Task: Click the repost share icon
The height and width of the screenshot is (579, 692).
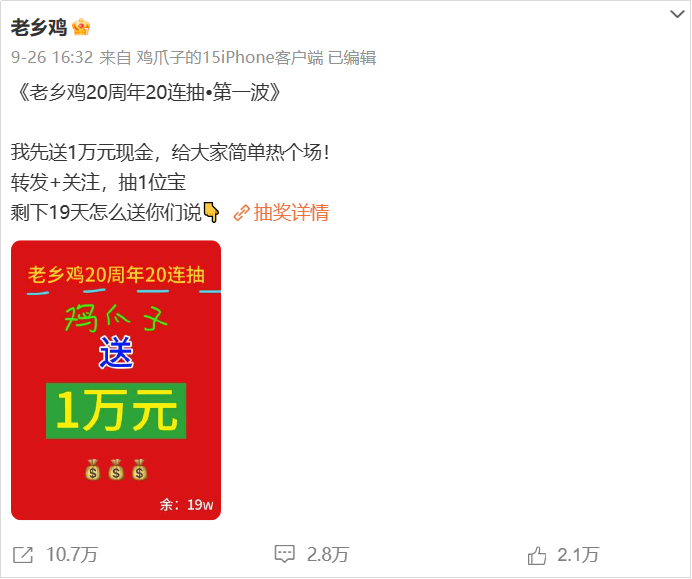Action: [x=23, y=555]
